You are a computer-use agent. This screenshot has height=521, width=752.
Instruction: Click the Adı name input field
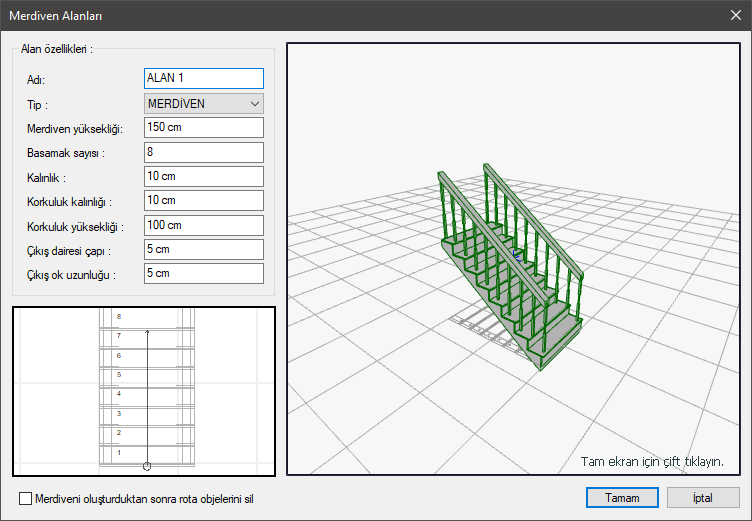[x=203, y=79]
